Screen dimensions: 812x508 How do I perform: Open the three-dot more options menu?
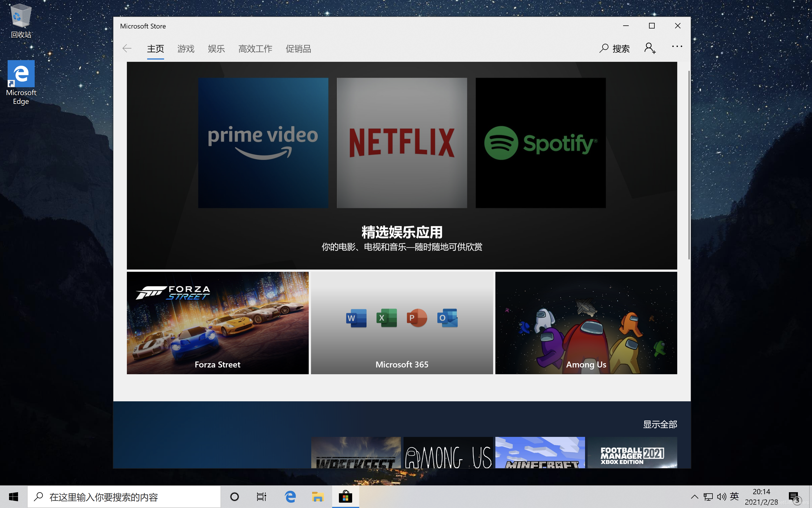(677, 47)
